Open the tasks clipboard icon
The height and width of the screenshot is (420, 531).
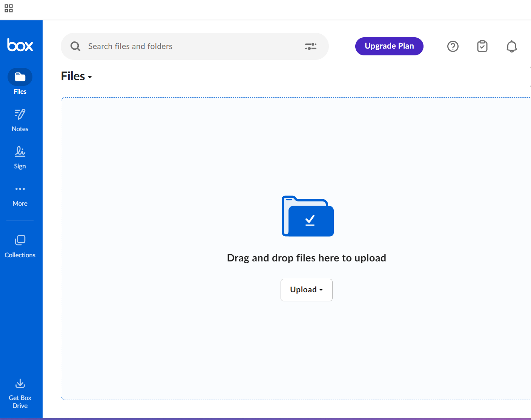point(482,46)
